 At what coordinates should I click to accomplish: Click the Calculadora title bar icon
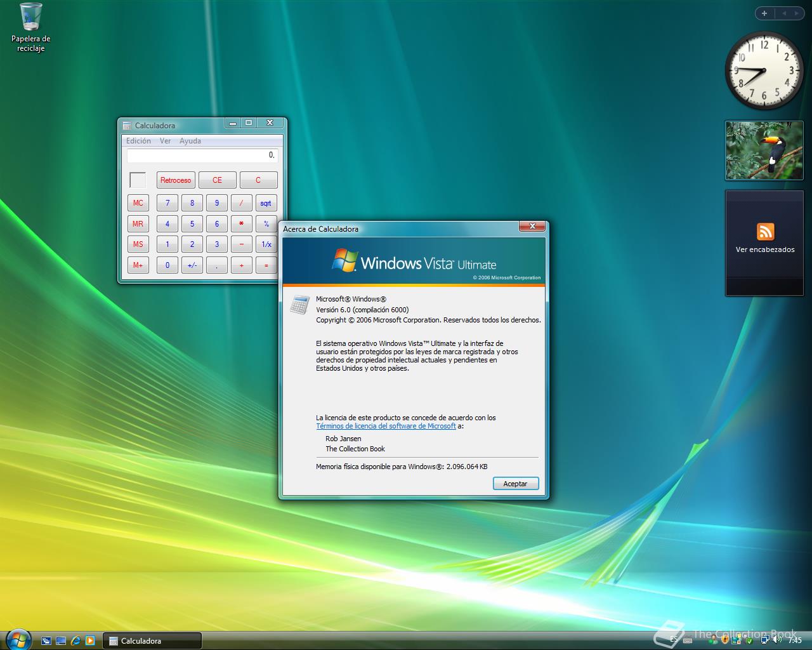[127, 126]
